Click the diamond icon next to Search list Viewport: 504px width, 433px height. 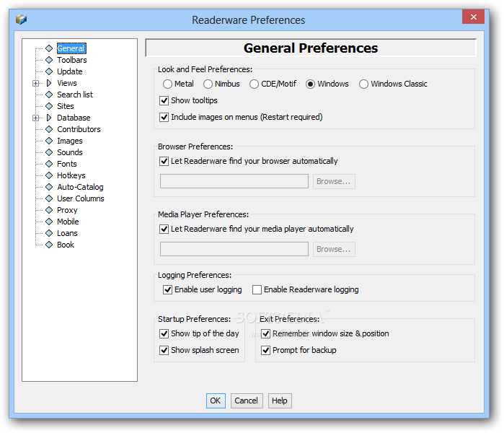point(49,95)
